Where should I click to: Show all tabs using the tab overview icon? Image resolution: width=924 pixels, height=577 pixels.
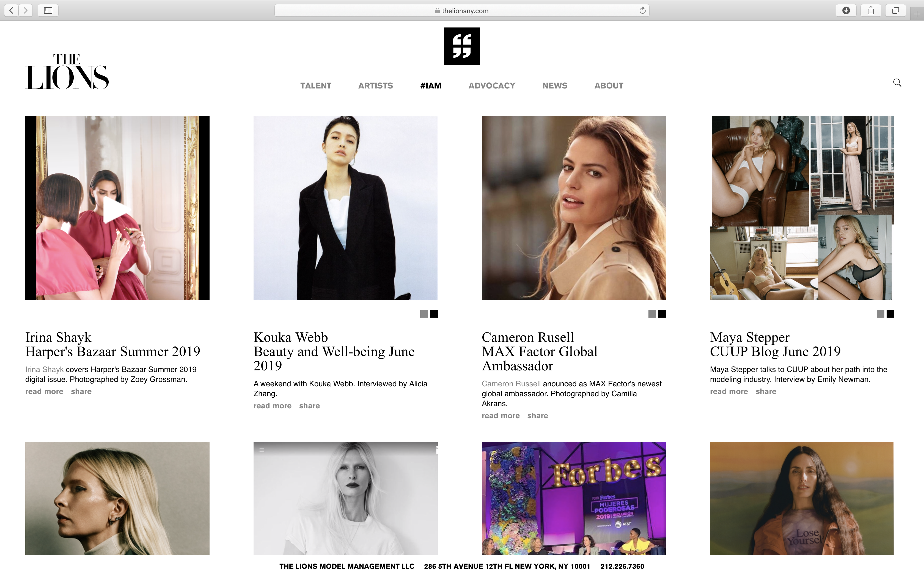click(895, 10)
